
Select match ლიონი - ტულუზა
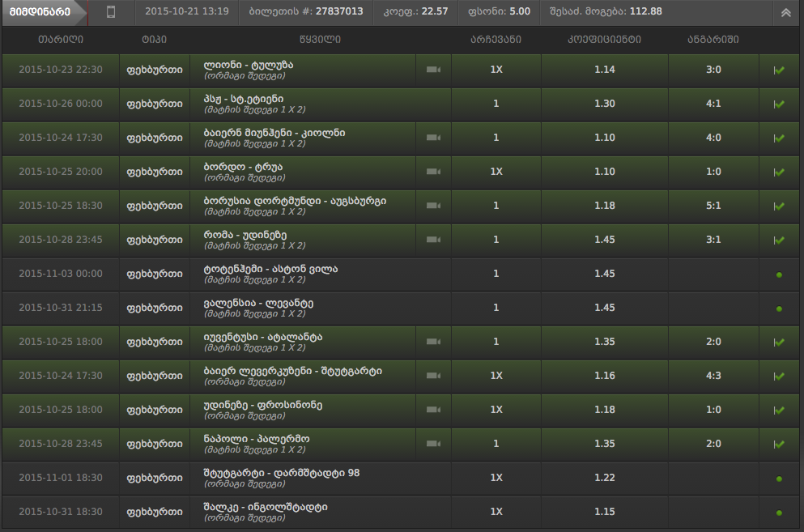click(x=249, y=65)
